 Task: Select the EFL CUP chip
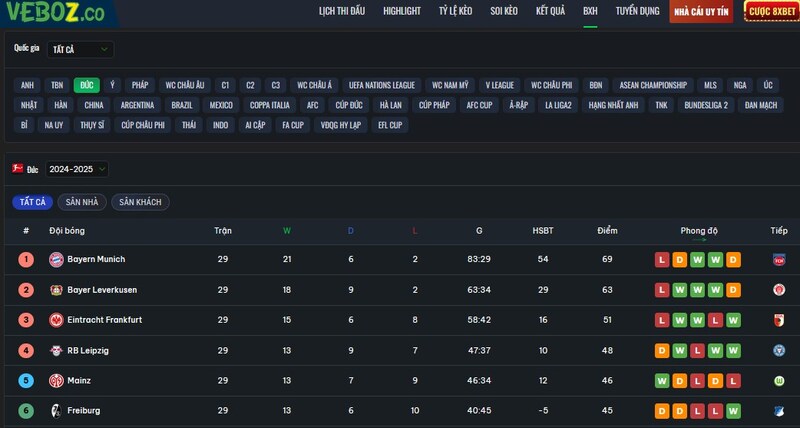[390, 125]
